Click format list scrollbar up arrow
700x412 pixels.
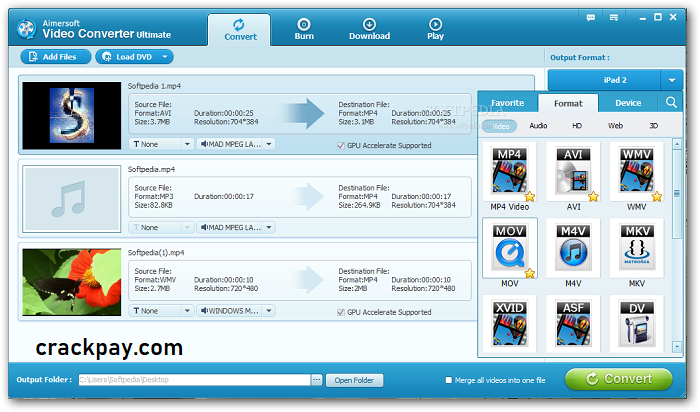[x=677, y=144]
